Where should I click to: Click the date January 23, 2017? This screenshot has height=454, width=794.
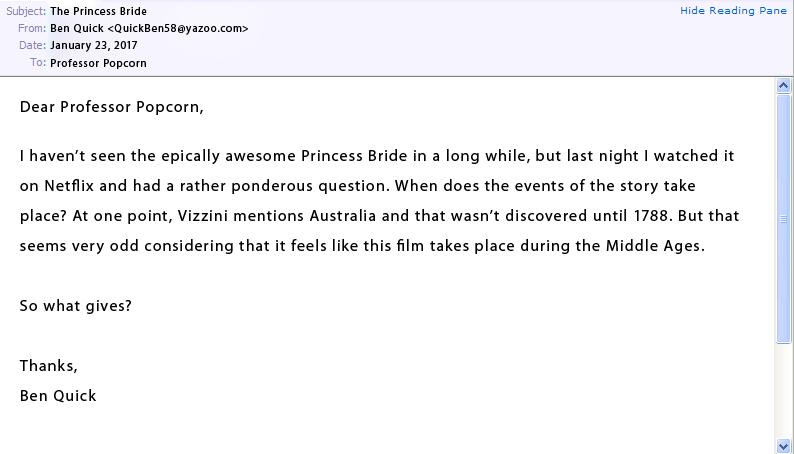click(94, 46)
